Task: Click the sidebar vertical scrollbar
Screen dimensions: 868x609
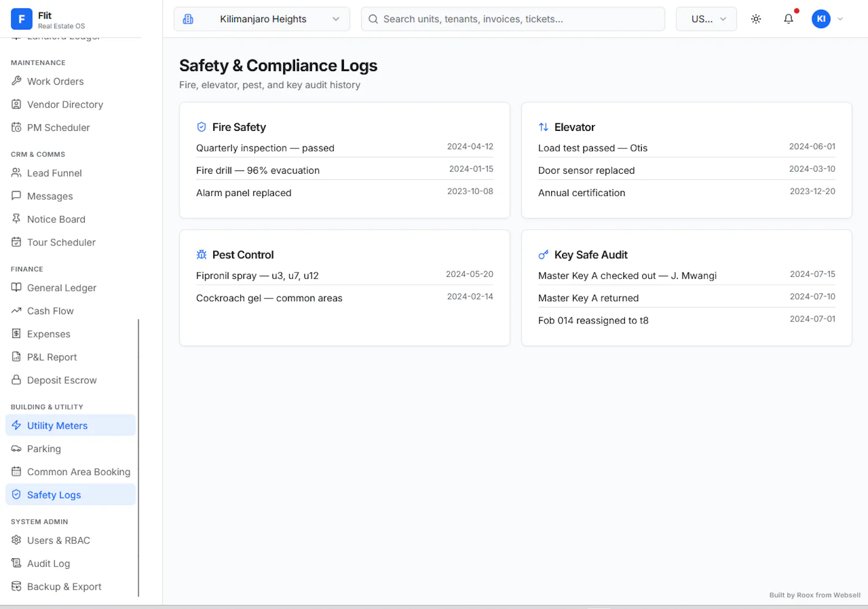Action: [x=138, y=458]
